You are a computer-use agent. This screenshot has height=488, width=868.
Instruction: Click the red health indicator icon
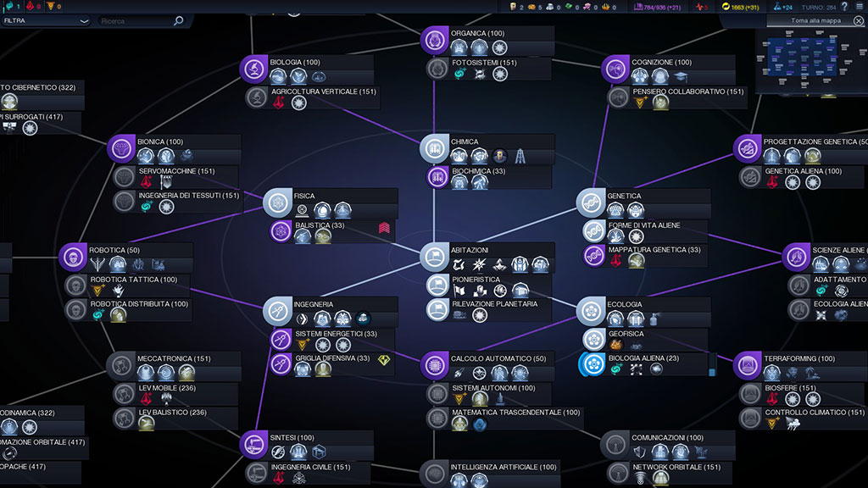click(699, 7)
